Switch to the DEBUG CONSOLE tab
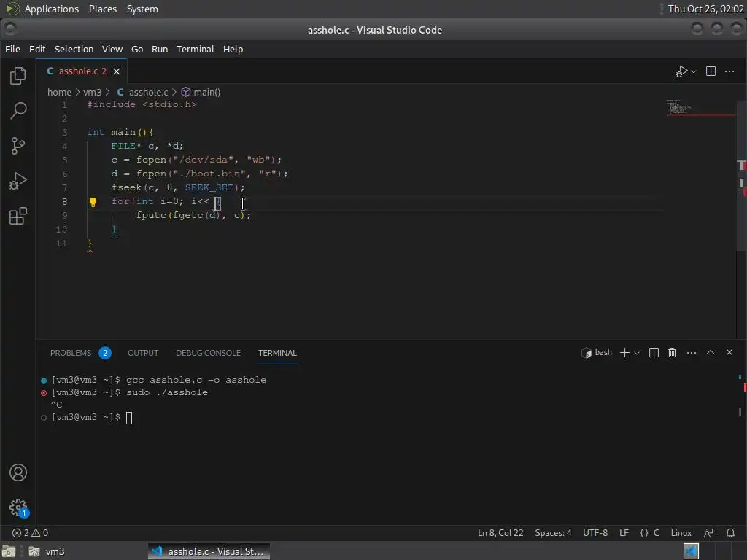 pos(208,353)
